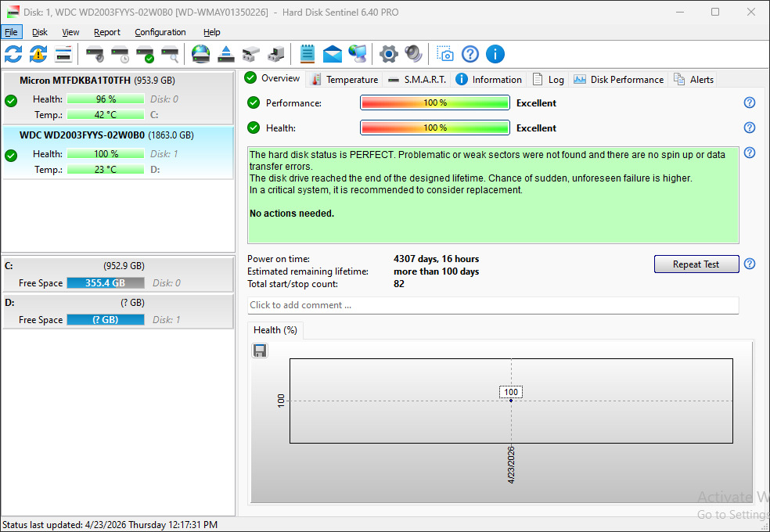770x532 pixels.
Task: Switch to the Disk Performance tab
Action: click(619, 80)
